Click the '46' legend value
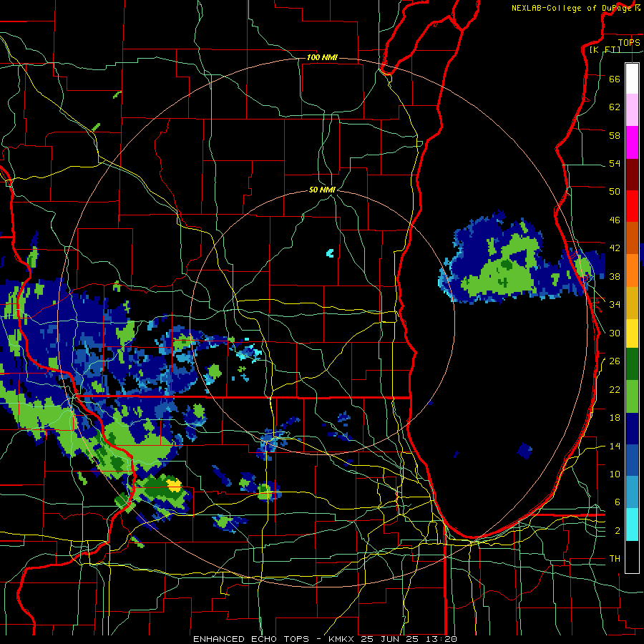 (x=615, y=220)
